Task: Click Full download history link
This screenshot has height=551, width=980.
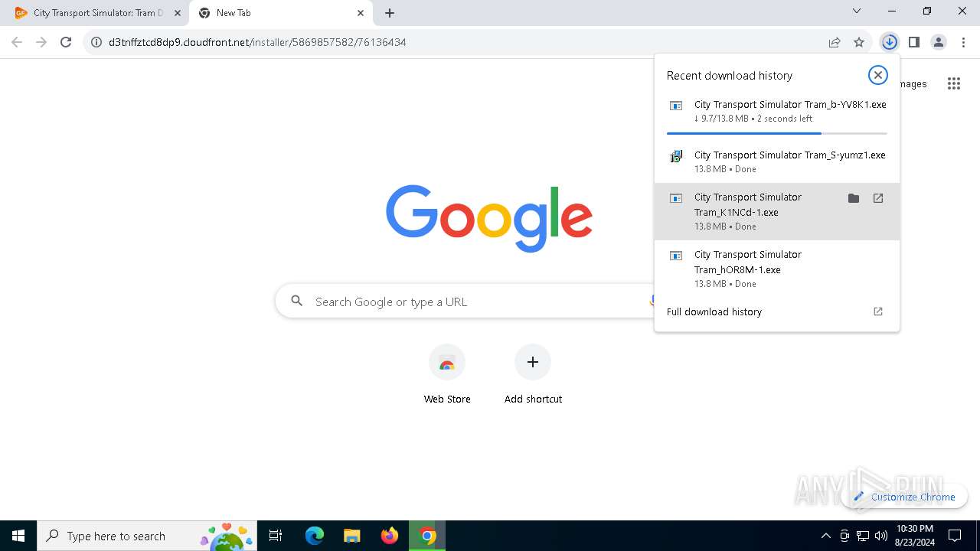Action: [714, 311]
